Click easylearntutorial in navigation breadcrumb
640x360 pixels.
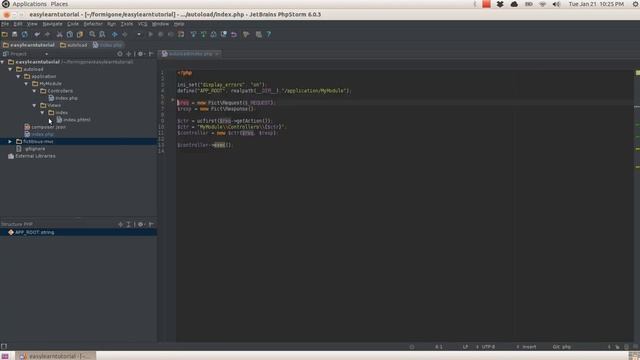28,45
